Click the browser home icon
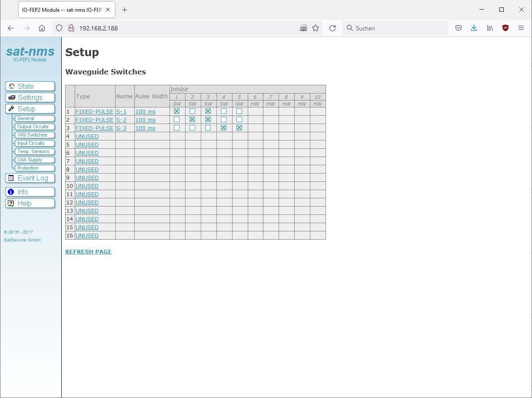The height and width of the screenshot is (398, 532). [x=42, y=28]
